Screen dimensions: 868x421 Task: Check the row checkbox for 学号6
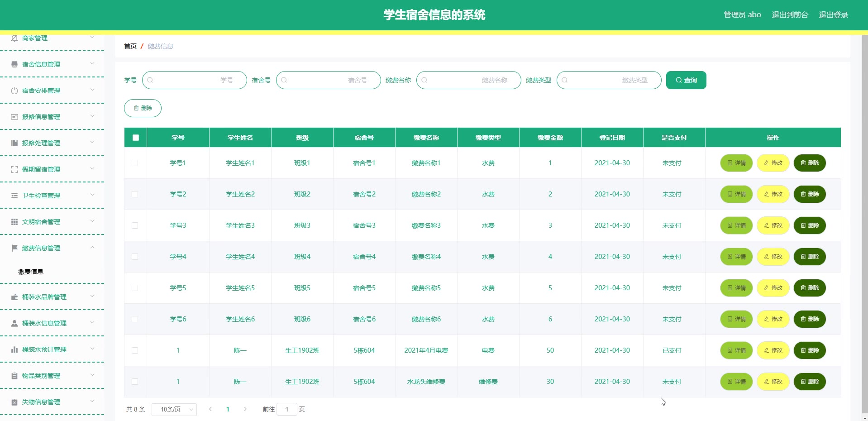point(135,319)
